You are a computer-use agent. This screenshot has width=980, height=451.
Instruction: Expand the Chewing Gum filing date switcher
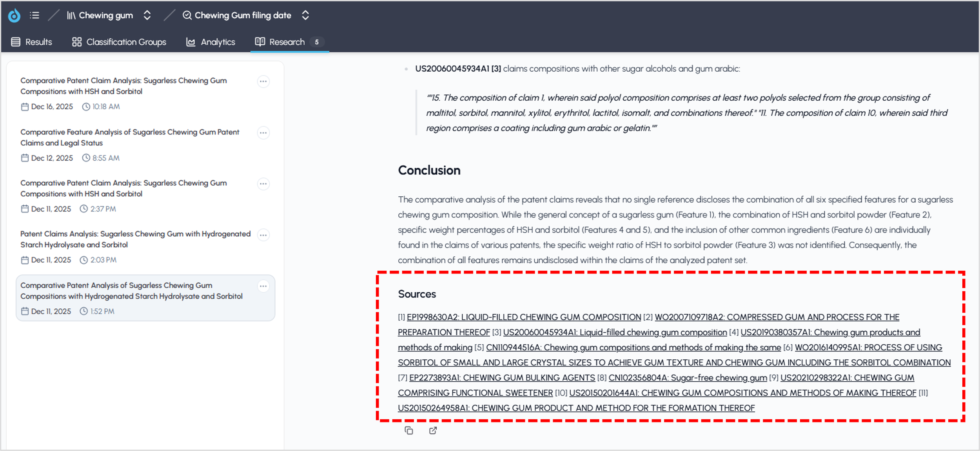[x=305, y=15]
